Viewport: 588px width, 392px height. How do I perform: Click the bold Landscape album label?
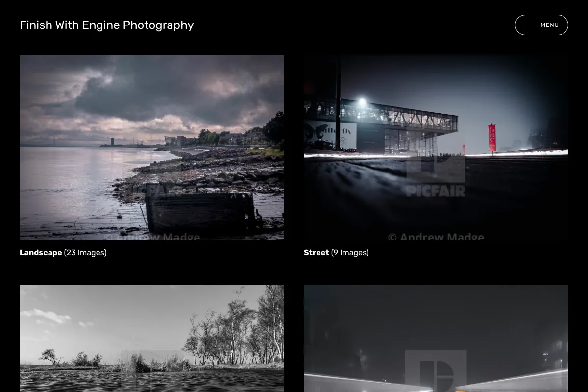tap(41, 253)
